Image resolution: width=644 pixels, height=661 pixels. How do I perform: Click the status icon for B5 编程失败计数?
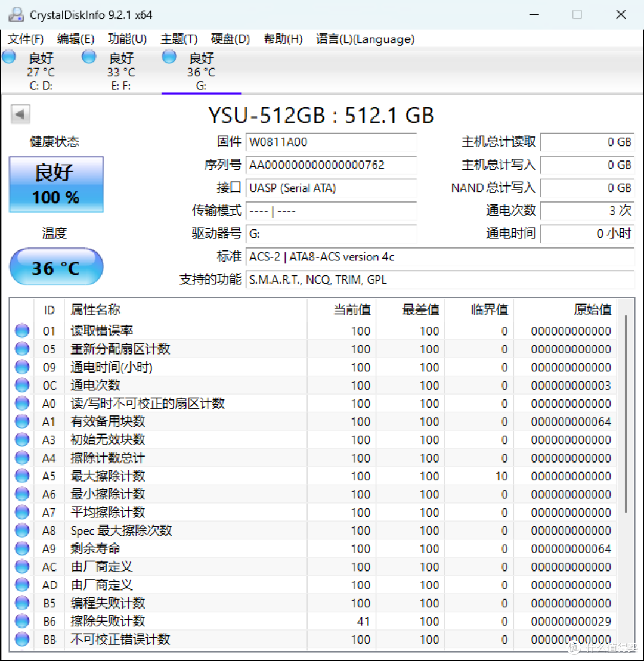pos(22,603)
